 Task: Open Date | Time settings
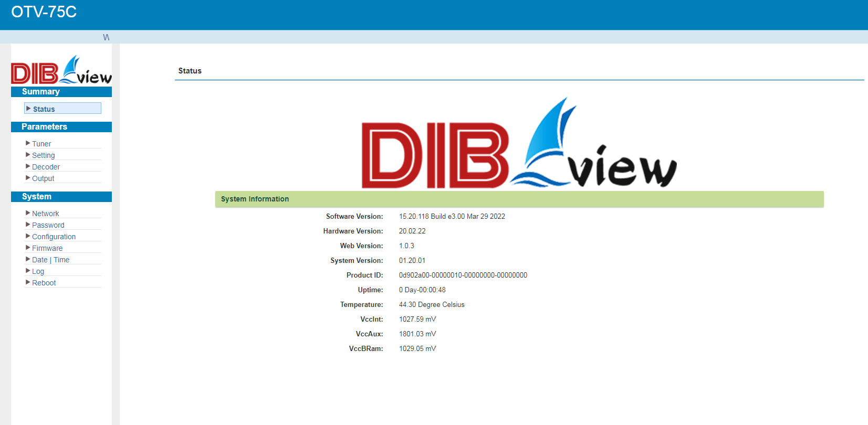tap(51, 260)
